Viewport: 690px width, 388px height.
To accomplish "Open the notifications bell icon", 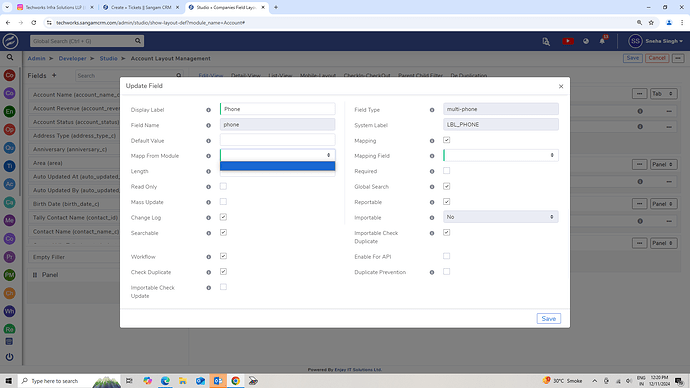I will 602,41.
